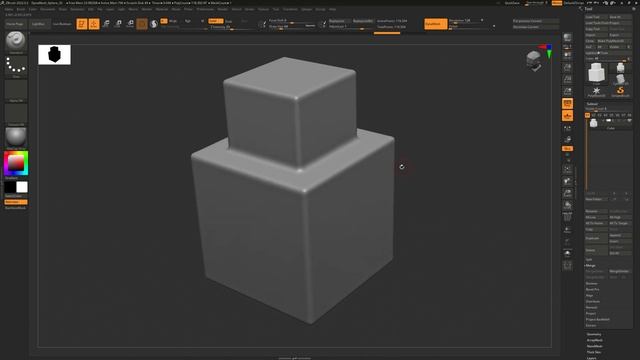Click the Rotate view icon on right shelf
640x360 pixels.
567,205
